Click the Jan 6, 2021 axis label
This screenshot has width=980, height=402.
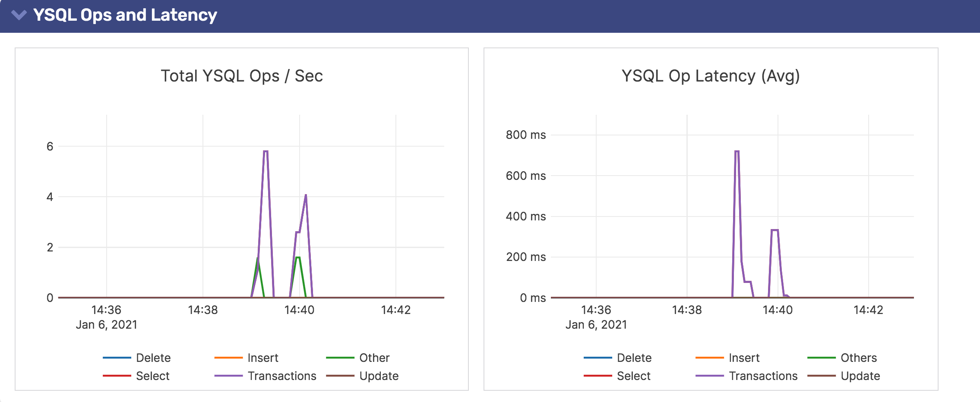106,325
